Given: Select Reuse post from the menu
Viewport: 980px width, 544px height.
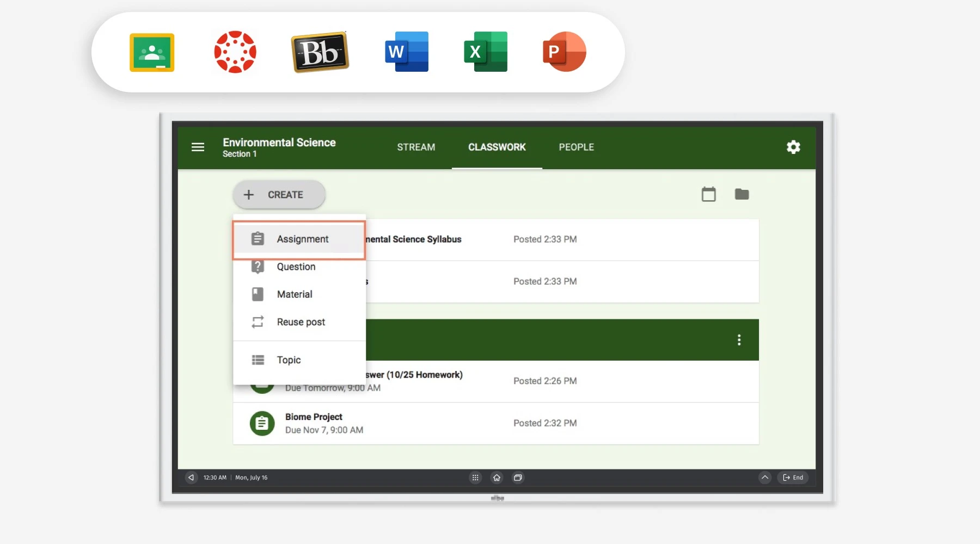Looking at the screenshot, I should [x=301, y=322].
